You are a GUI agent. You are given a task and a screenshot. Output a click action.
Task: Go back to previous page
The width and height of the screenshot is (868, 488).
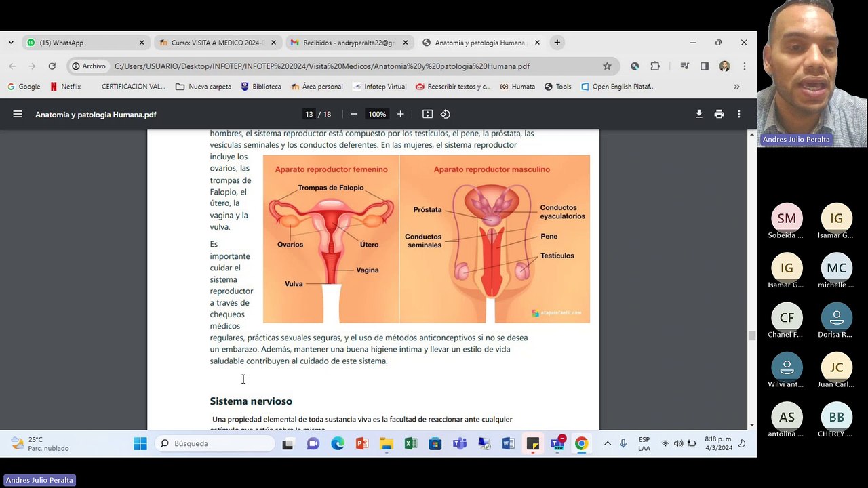12,66
